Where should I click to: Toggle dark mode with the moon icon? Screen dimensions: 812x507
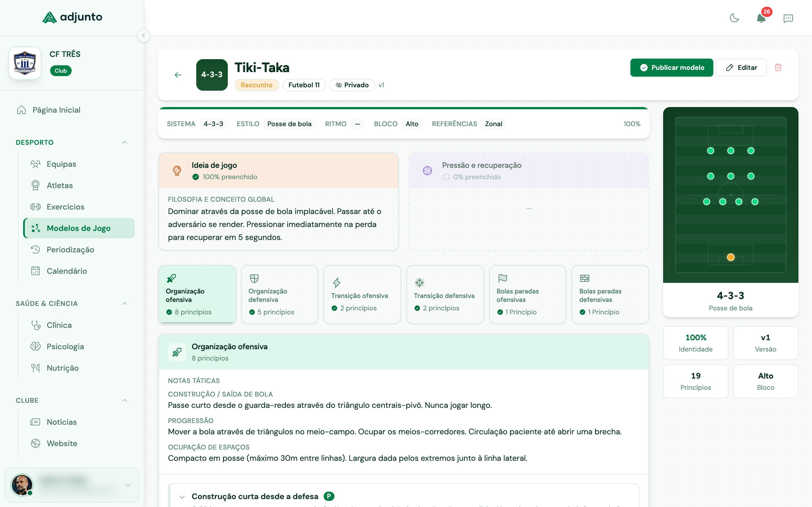(x=734, y=18)
